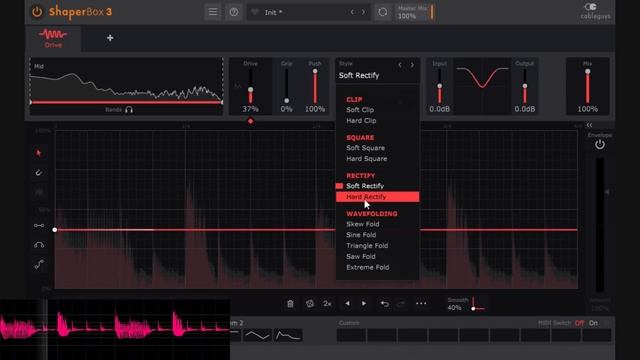Add a new shaper with plus button
Image resolution: width=640 pixels, height=360 pixels.
[x=110, y=38]
